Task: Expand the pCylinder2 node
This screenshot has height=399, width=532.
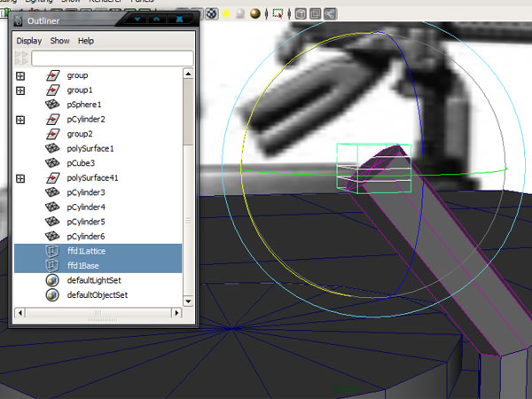Action: [x=20, y=120]
